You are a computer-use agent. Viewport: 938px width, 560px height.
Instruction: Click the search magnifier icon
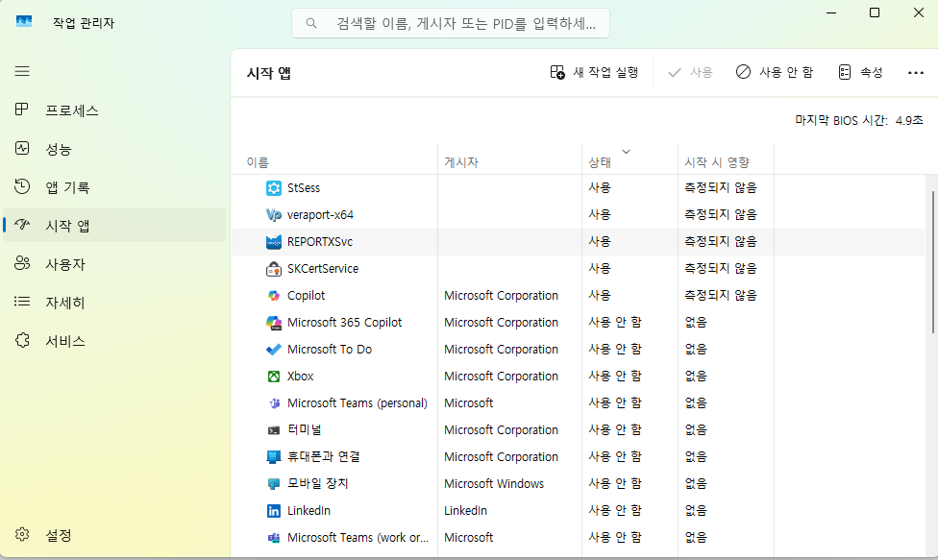(311, 23)
